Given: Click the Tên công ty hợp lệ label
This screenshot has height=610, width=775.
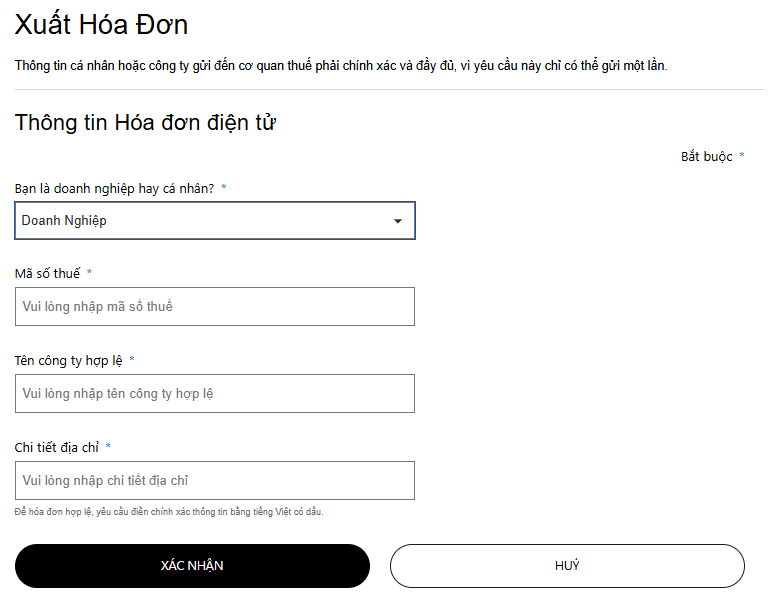Looking at the screenshot, I should pyautogui.click(x=68, y=360).
